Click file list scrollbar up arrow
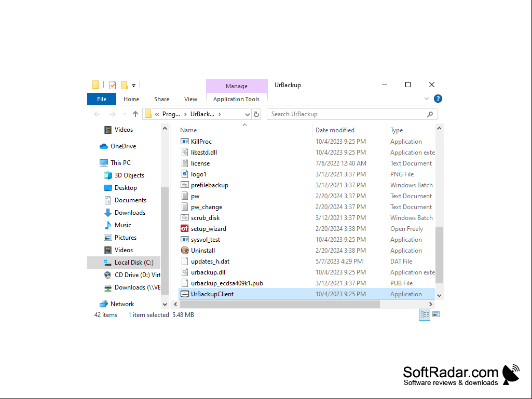The image size is (532, 399). tap(440, 129)
